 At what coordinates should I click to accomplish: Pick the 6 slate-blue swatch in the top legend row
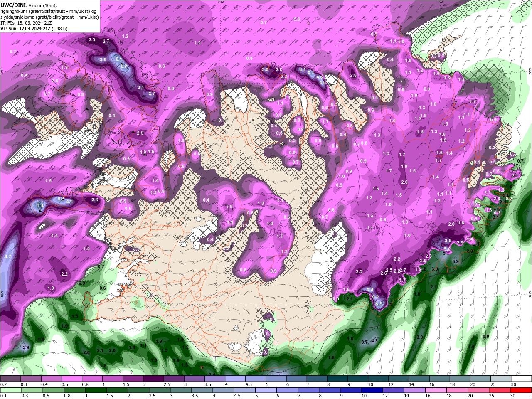296,379
